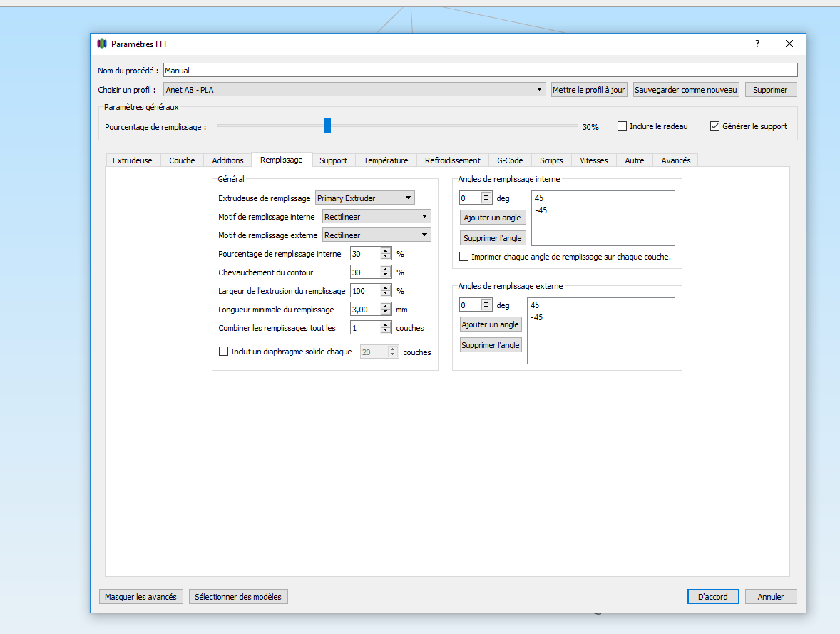Screen dimensions: 840x634
Task: Open the G-Code tab
Action: (509, 160)
